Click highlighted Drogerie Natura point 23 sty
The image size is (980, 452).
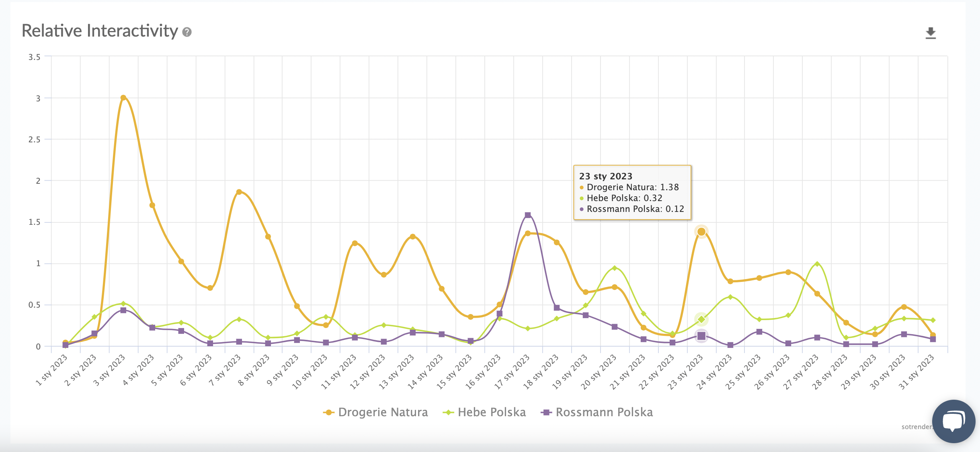[701, 232]
